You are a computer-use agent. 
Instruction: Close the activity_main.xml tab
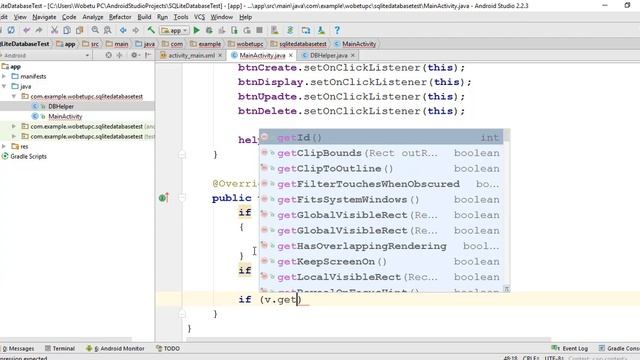coord(220,55)
